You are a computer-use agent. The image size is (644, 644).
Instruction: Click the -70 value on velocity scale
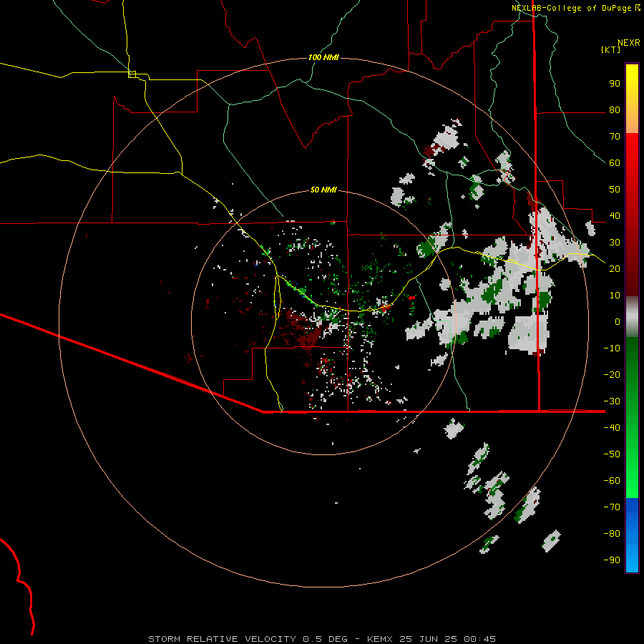pyautogui.click(x=612, y=507)
